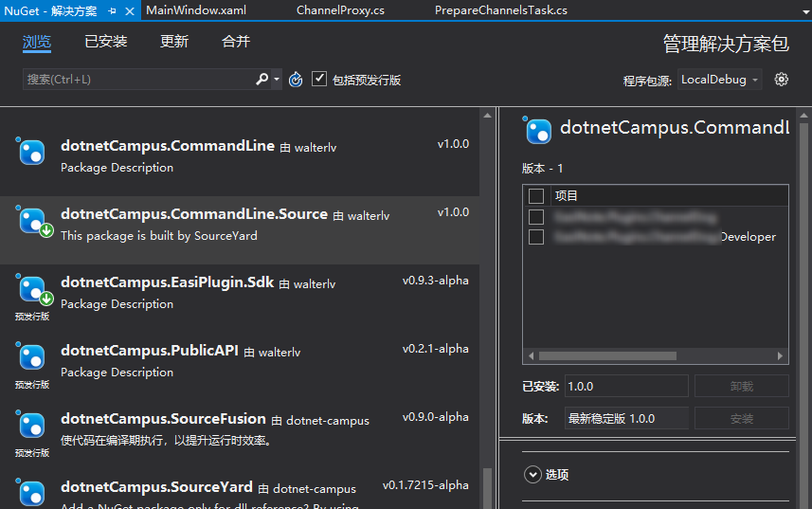Click 'This package is built by SourceYard' text
This screenshot has width=812, height=509.
click(159, 236)
